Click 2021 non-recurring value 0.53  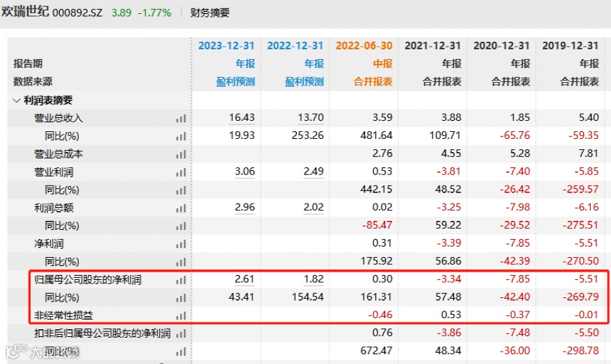tap(451, 315)
